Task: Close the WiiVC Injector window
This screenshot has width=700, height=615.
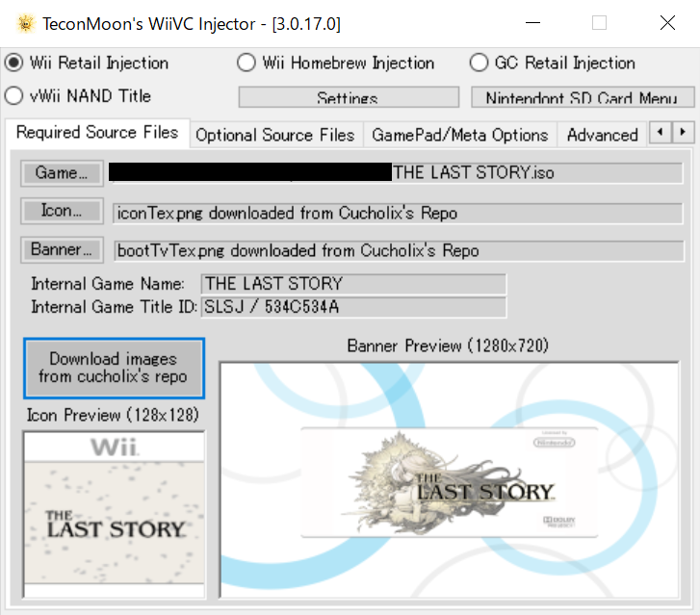Action: [667, 23]
